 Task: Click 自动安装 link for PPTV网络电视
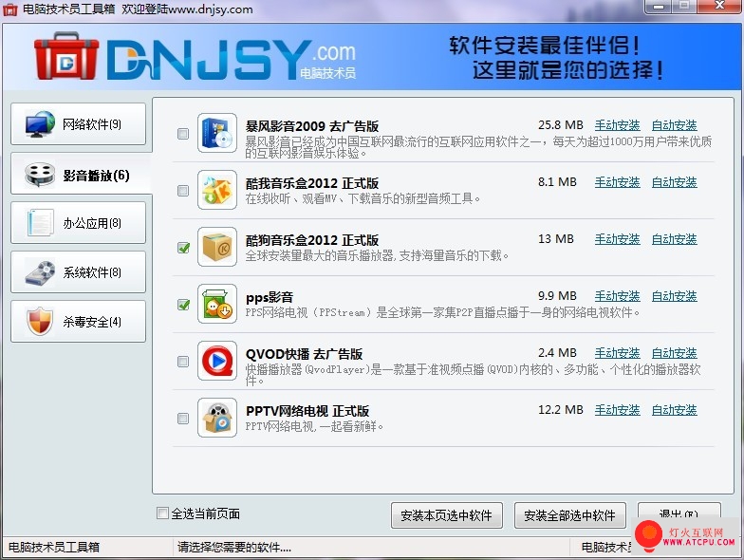tap(674, 410)
